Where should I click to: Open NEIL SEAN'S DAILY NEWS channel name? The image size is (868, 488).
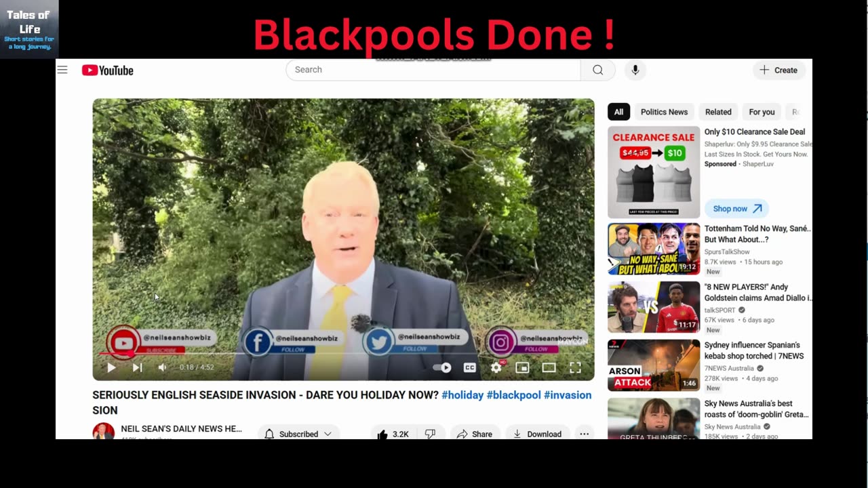pos(181,429)
